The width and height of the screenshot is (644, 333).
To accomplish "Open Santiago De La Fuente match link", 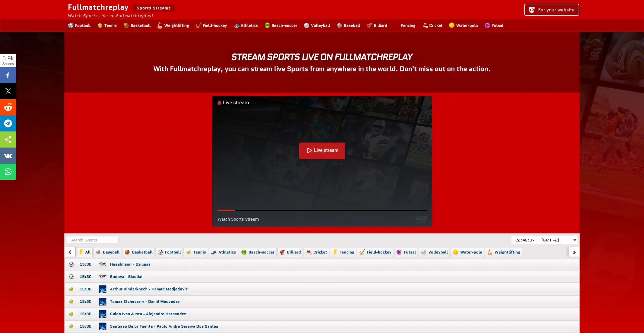I will pos(164,326).
